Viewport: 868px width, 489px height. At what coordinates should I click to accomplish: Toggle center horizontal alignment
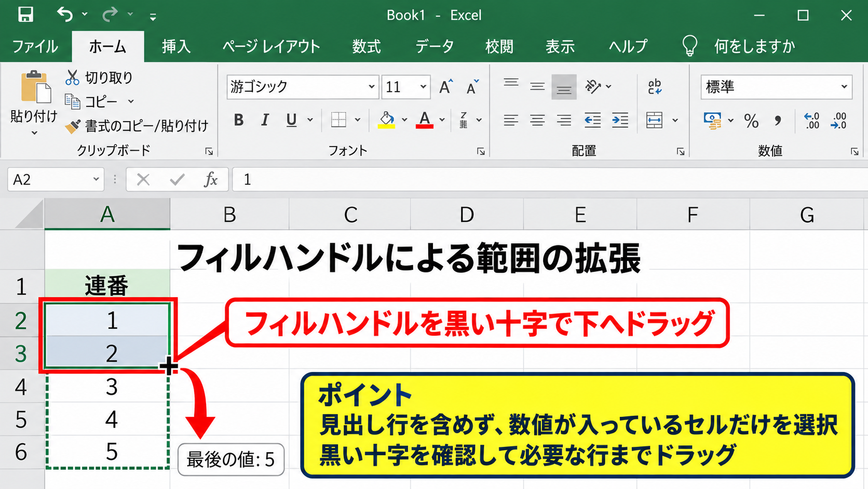[x=537, y=120]
